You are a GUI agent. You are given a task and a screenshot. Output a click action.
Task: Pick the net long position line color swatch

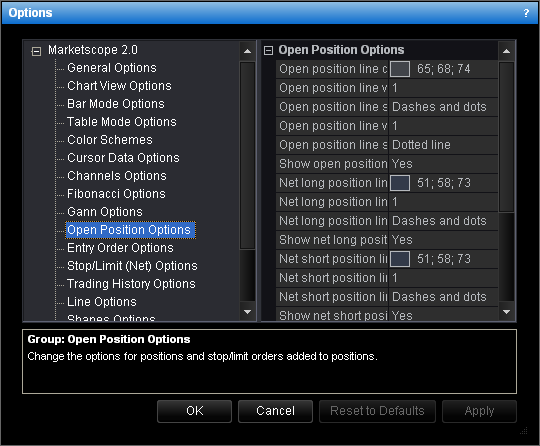coord(400,183)
